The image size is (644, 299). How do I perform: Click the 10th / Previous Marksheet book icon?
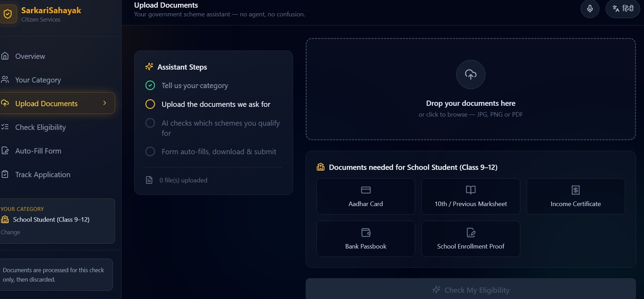(x=470, y=190)
